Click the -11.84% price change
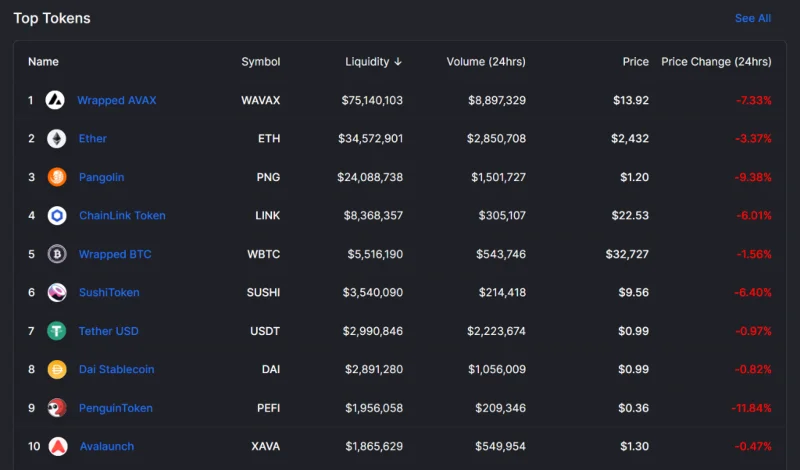The image size is (800, 470). point(752,408)
